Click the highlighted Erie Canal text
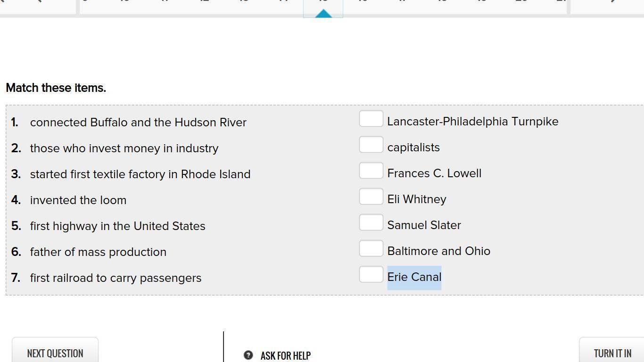The image size is (644, 362). click(x=414, y=277)
